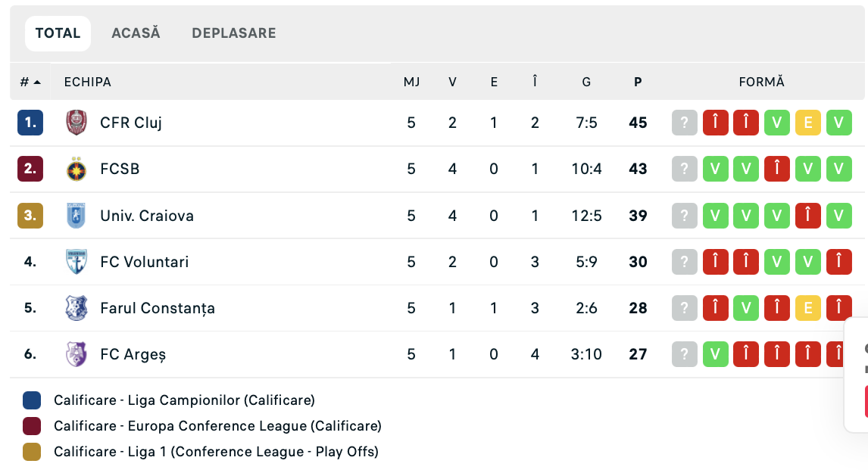The width and height of the screenshot is (868, 473).
Task: Click the blue Liga Campionilor legend swatch
Action: click(x=32, y=400)
